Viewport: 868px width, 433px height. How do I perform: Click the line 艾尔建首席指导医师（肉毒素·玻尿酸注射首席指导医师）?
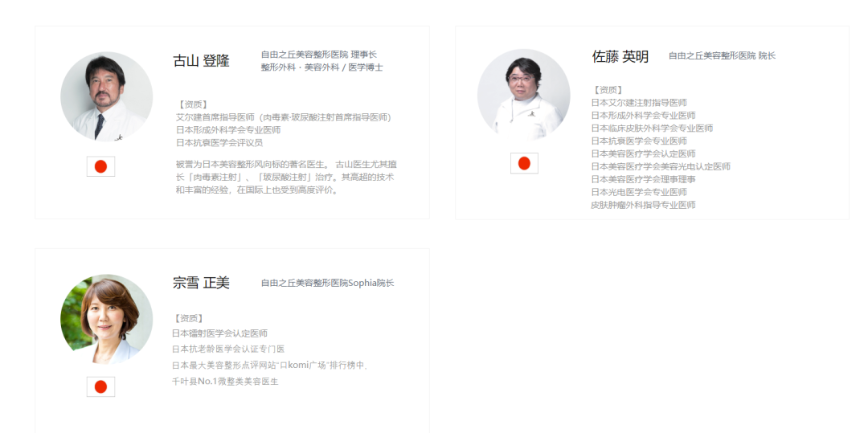click(x=284, y=117)
